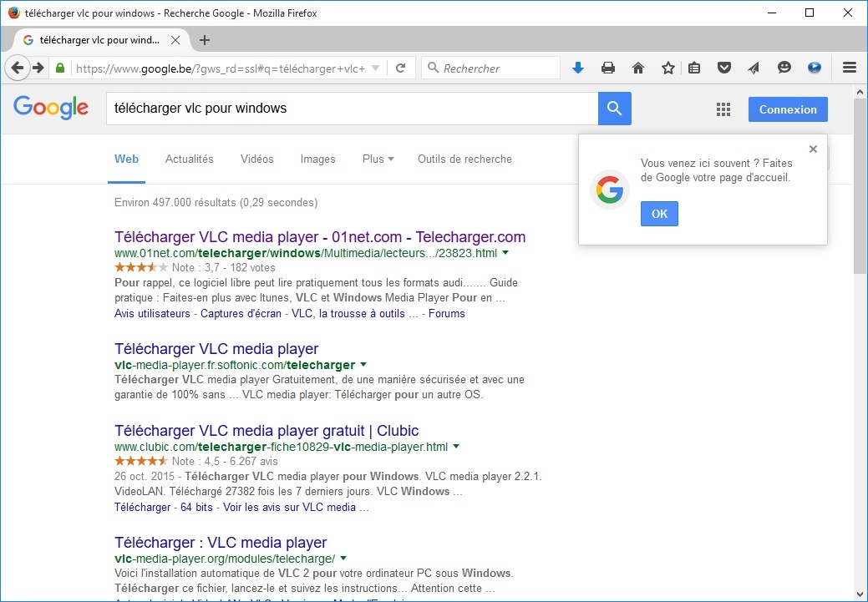Image resolution: width=868 pixels, height=602 pixels.
Task: Click the 'Note : 4,5 - 6.267 avis' rating
Action: click(x=225, y=462)
